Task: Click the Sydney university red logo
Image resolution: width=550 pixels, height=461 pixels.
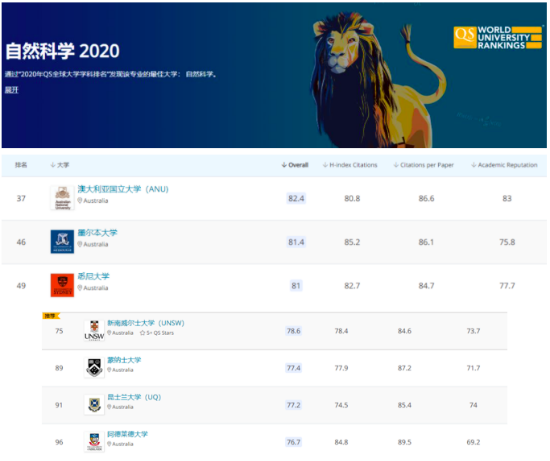Action: (62, 285)
